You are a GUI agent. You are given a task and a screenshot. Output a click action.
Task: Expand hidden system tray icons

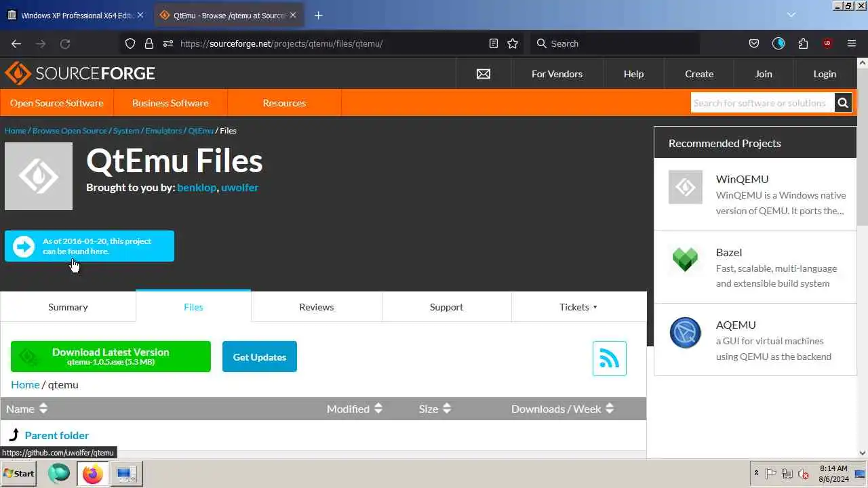[x=756, y=474]
